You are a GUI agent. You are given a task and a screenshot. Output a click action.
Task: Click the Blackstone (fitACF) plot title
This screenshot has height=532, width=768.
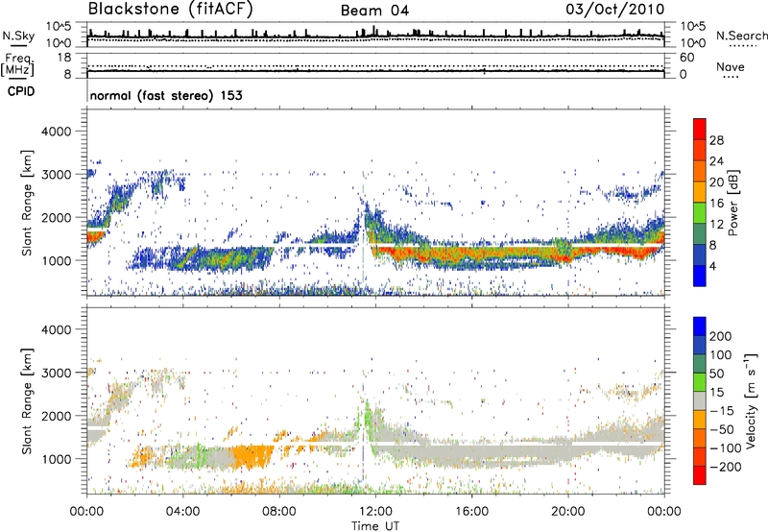point(171,9)
